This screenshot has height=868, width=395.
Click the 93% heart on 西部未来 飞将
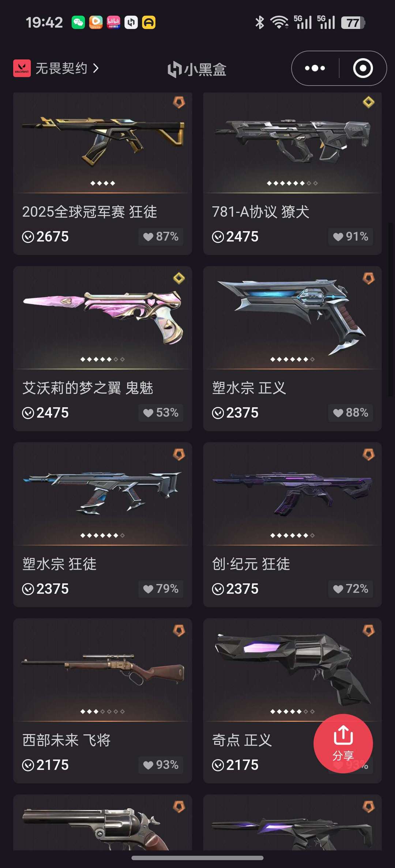pos(161,765)
